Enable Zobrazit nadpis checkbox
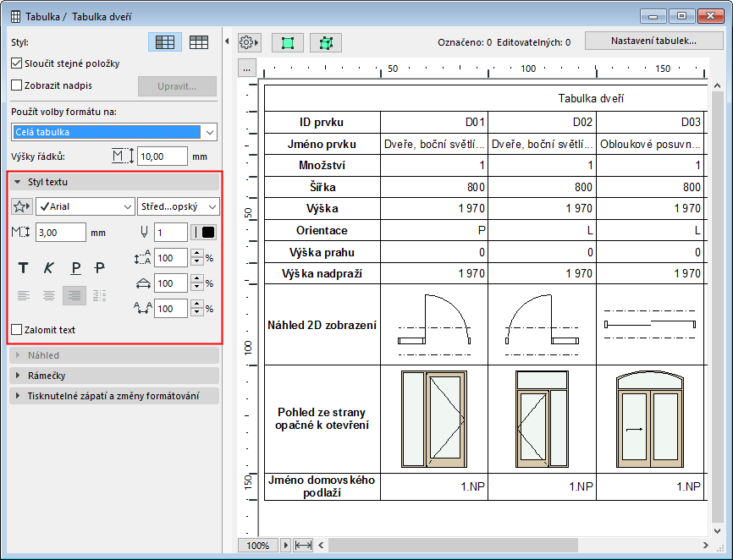The height and width of the screenshot is (560, 733). pos(16,85)
